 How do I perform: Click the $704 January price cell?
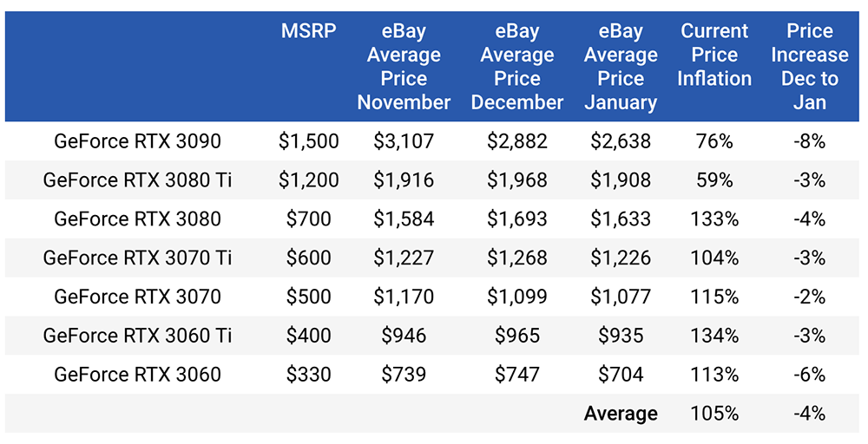pyautogui.click(x=621, y=375)
